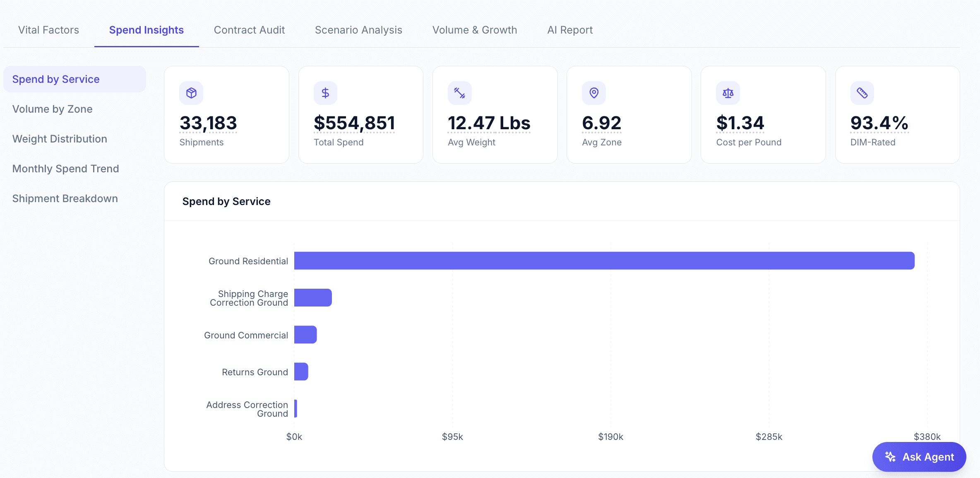Switch to the Volume & Growth tab
This screenshot has height=478, width=980.
click(x=475, y=30)
